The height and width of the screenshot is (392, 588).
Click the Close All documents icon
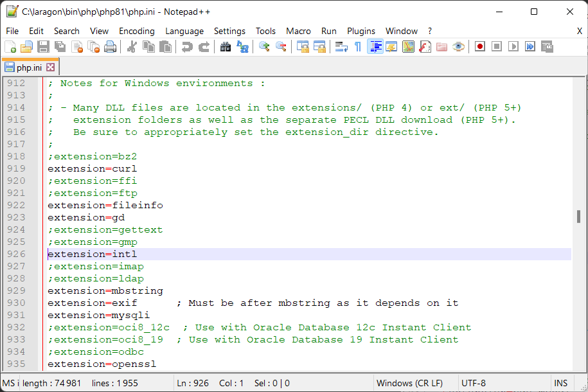[x=93, y=47]
